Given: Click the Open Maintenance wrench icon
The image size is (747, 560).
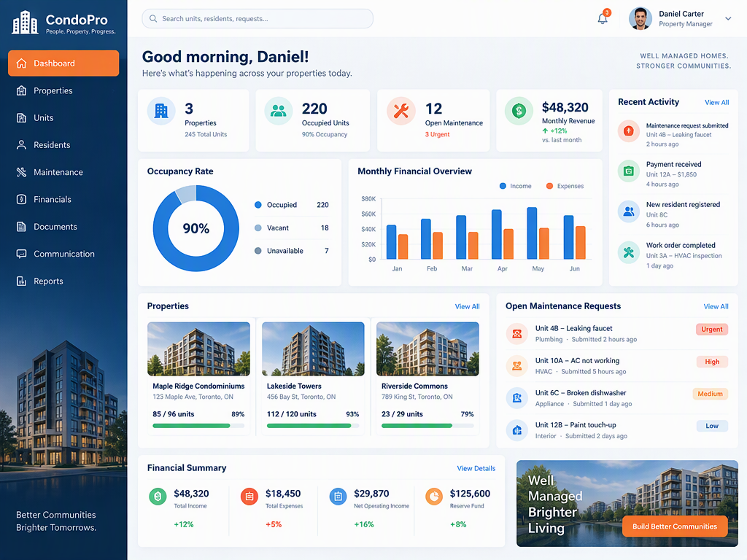Looking at the screenshot, I should 400,111.
